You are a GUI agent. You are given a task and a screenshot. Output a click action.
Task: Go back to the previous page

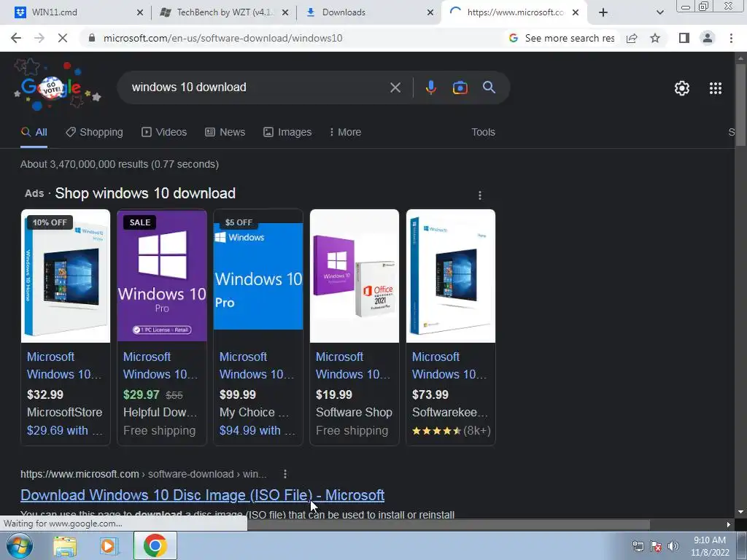tap(16, 38)
